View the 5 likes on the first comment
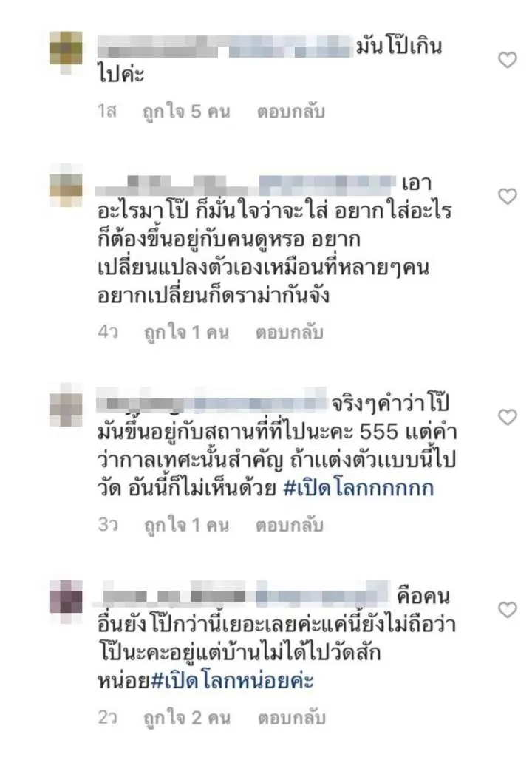The height and width of the screenshot is (757, 532). coord(186,112)
